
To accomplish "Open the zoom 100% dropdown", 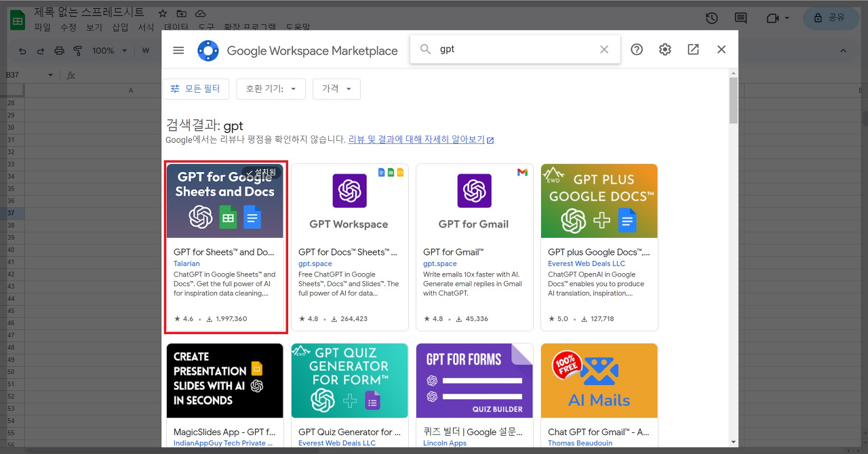I will [110, 51].
